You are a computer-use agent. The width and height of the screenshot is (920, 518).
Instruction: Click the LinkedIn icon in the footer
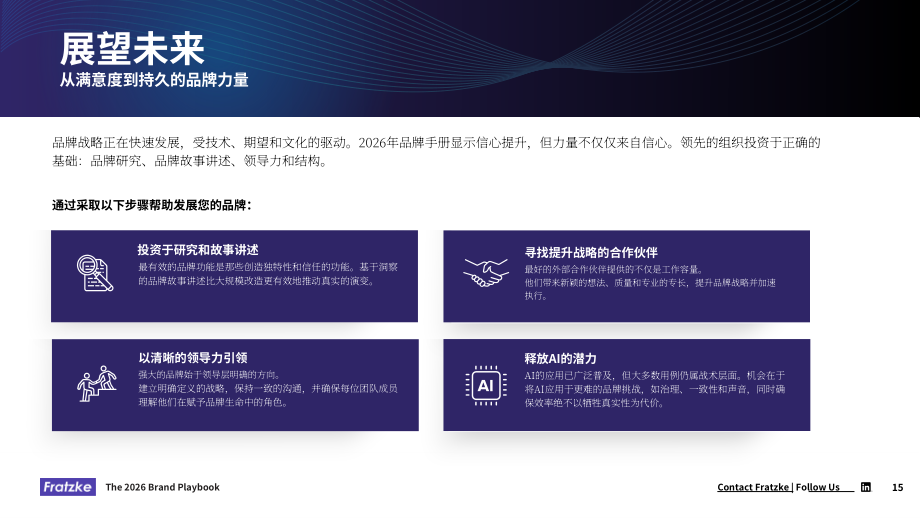pos(865,487)
